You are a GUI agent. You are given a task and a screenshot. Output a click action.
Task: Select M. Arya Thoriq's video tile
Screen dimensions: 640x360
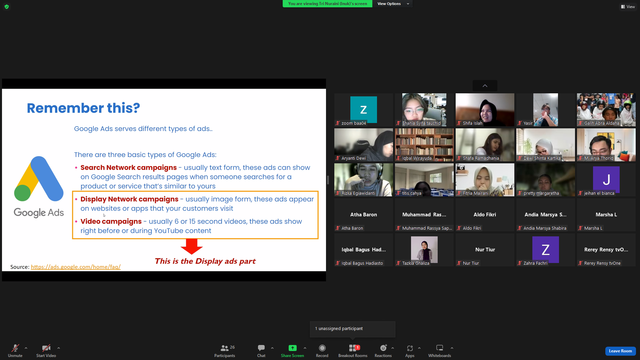click(x=606, y=144)
